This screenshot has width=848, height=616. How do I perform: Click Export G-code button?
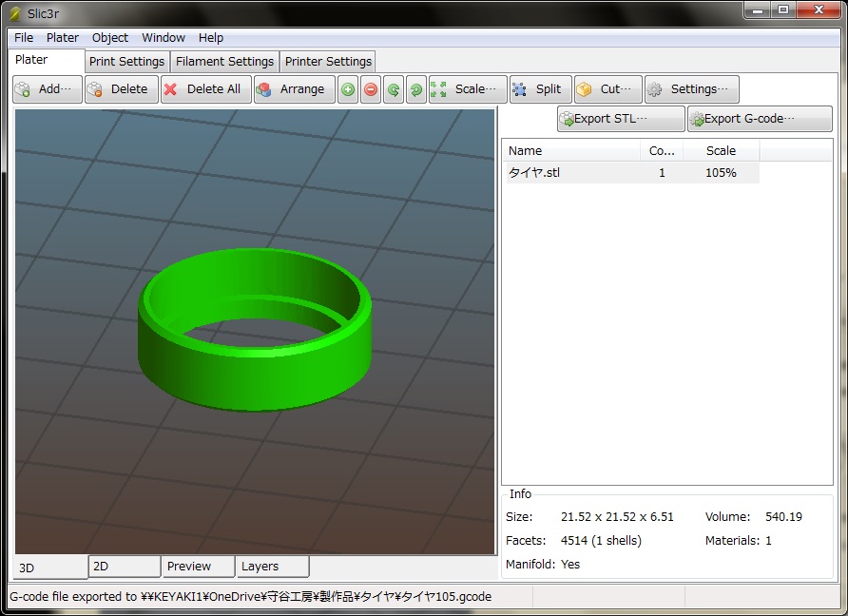coord(760,119)
